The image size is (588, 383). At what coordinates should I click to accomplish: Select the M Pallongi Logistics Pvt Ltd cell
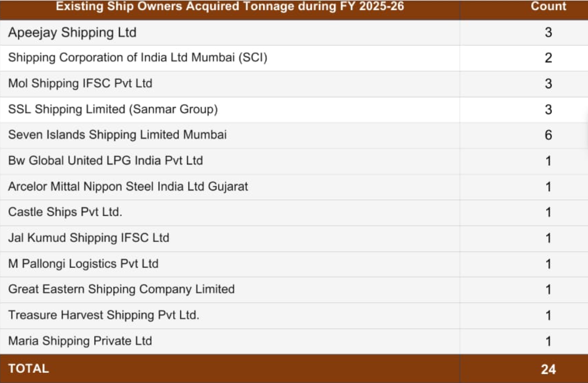pyautogui.click(x=83, y=264)
